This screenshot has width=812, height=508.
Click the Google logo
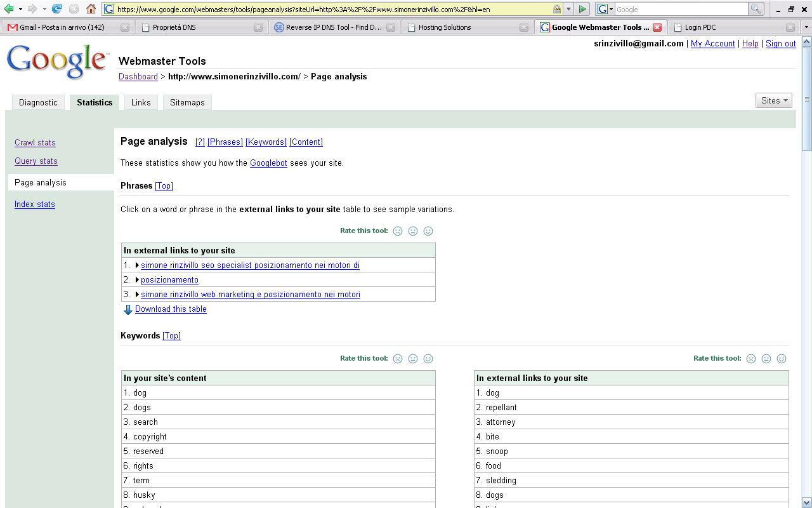tap(57, 62)
